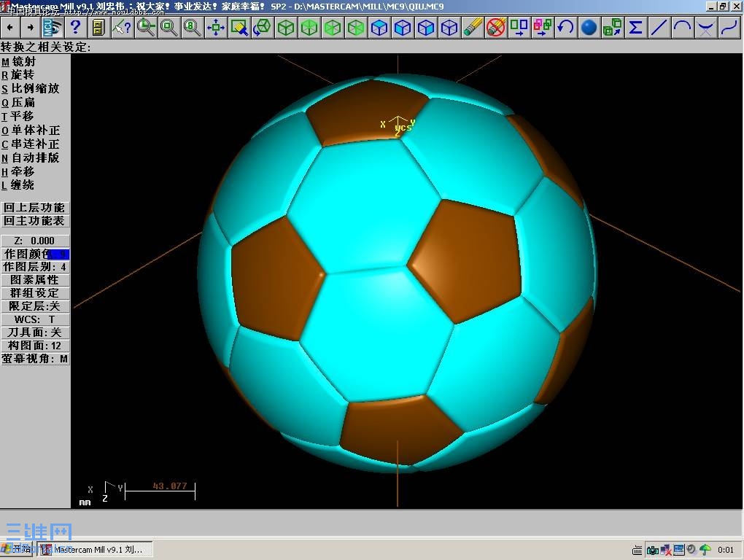The width and height of the screenshot is (744, 560).
Task: Click the green cubes with arrow icon
Action: (x=612, y=28)
